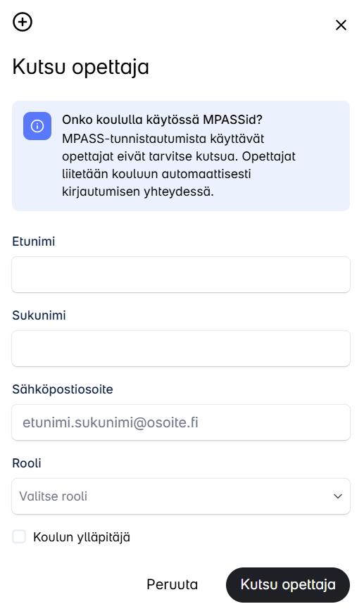Click the circled plus icon at top
This screenshot has height=616, width=364.
pyautogui.click(x=23, y=22)
